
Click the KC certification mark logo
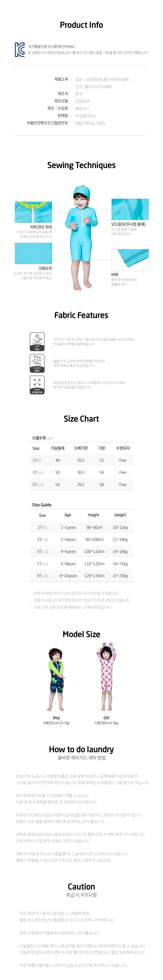[x=20, y=50]
